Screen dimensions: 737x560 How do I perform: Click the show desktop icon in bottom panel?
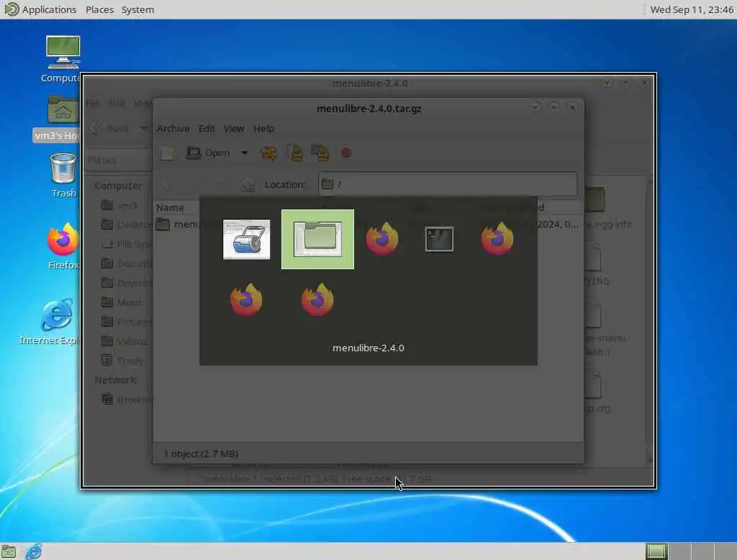(x=9, y=551)
